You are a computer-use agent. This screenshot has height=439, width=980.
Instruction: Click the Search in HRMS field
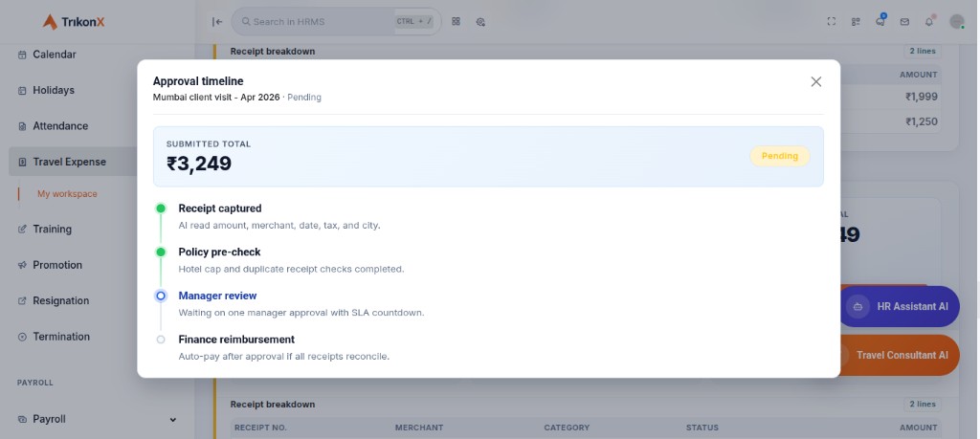click(336, 22)
